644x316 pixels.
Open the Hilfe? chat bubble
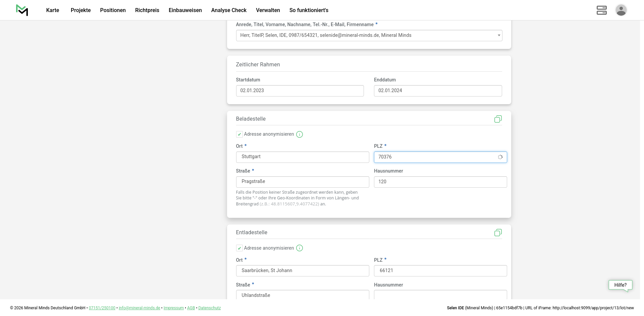(620, 285)
